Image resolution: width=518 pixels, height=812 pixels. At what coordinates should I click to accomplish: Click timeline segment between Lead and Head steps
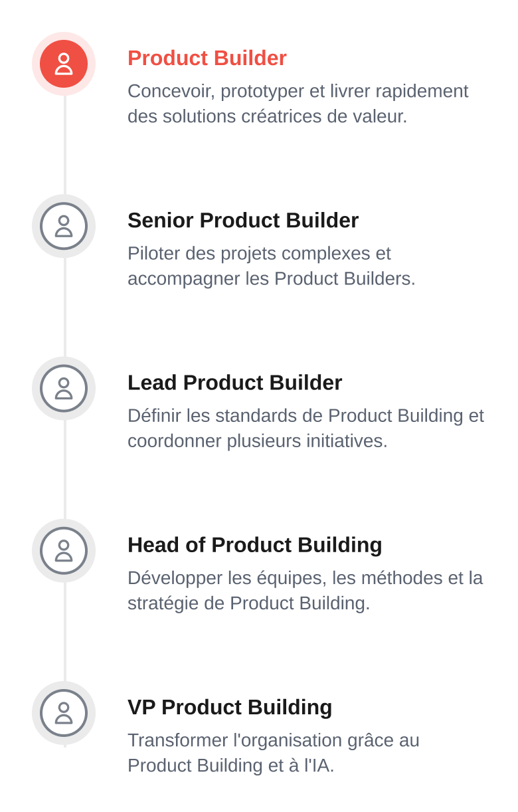64,469
